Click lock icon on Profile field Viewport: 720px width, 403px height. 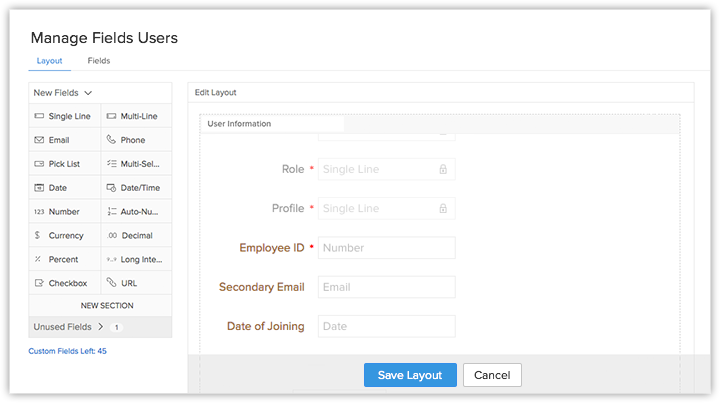pyautogui.click(x=443, y=209)
